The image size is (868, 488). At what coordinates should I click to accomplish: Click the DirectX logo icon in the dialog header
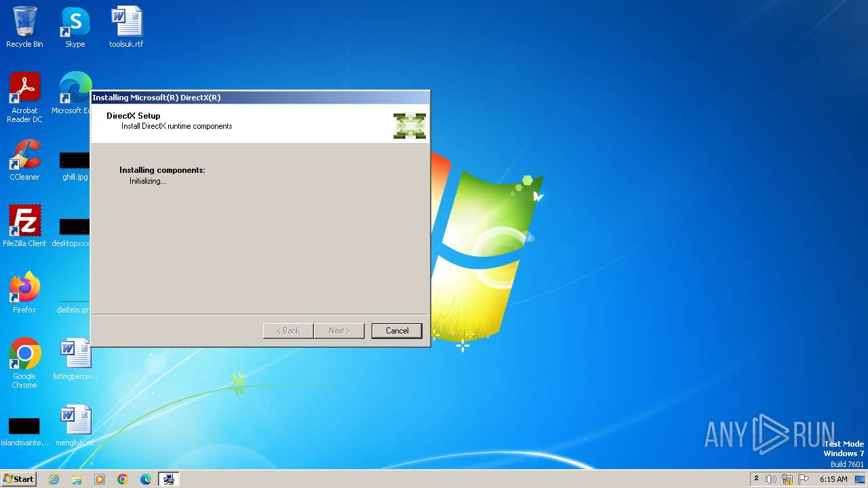point(410,126)
